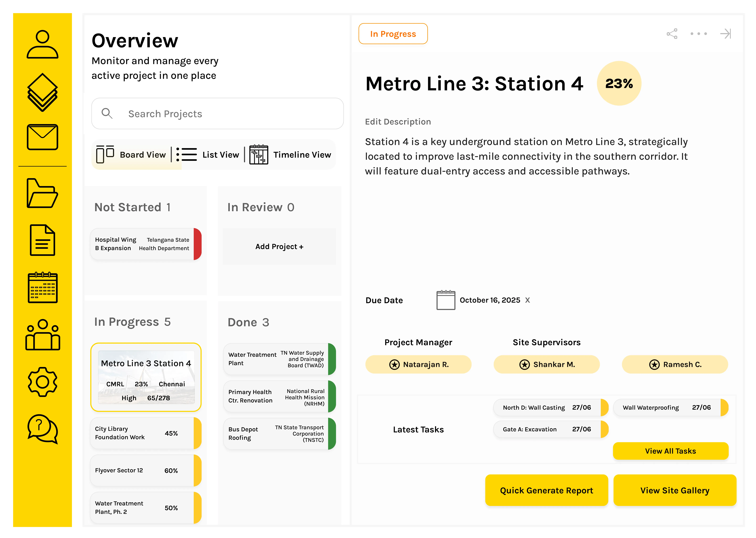The width and height of the screenshot is (756, 538).
Task: Click the 23% progress circle
Action: coord(619,83)
